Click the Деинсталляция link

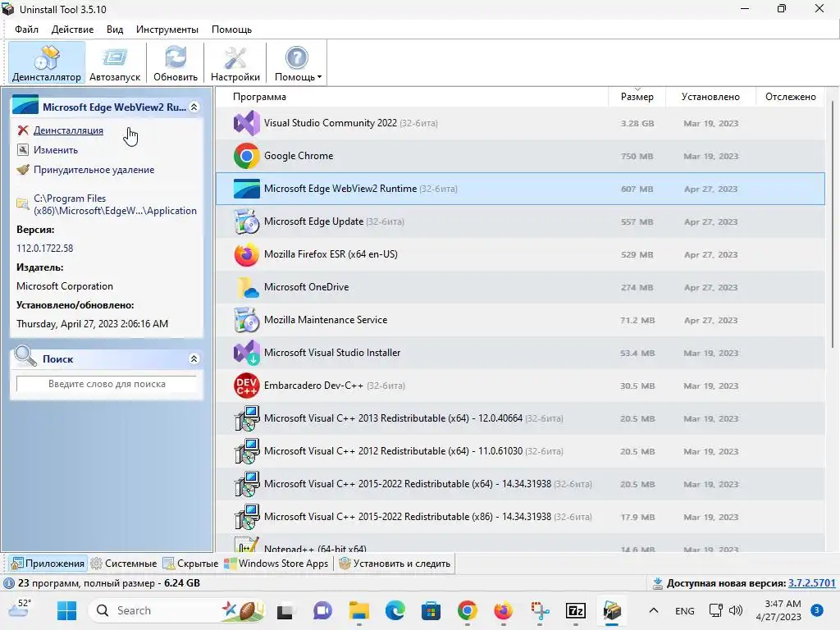[68, 130]
